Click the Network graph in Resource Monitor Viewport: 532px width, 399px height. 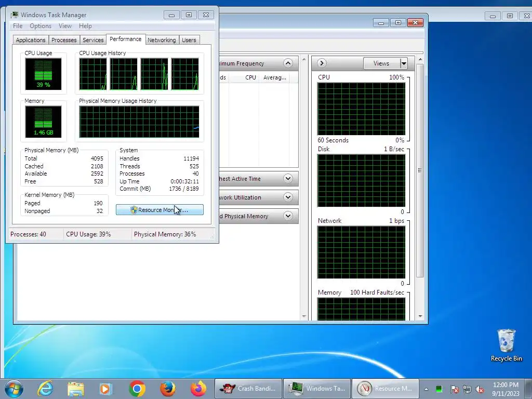tap(362, 252)
